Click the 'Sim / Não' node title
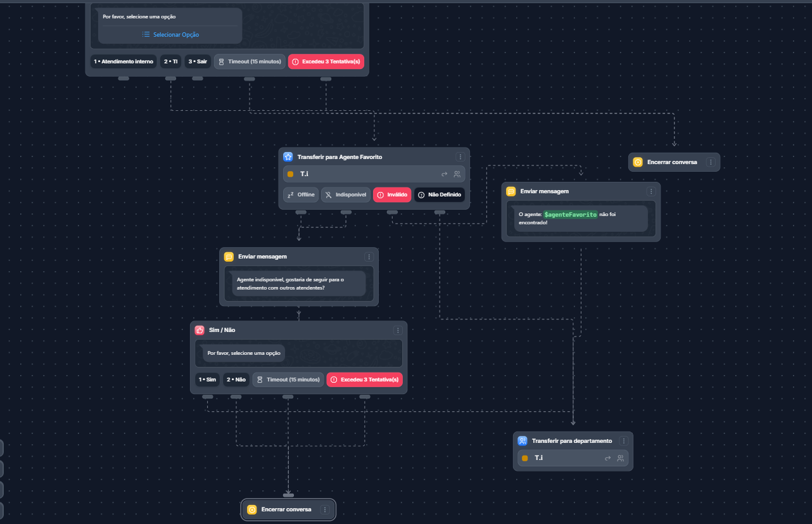The width and height of the screenshot is (812, 524). click(x=222, y=330)
